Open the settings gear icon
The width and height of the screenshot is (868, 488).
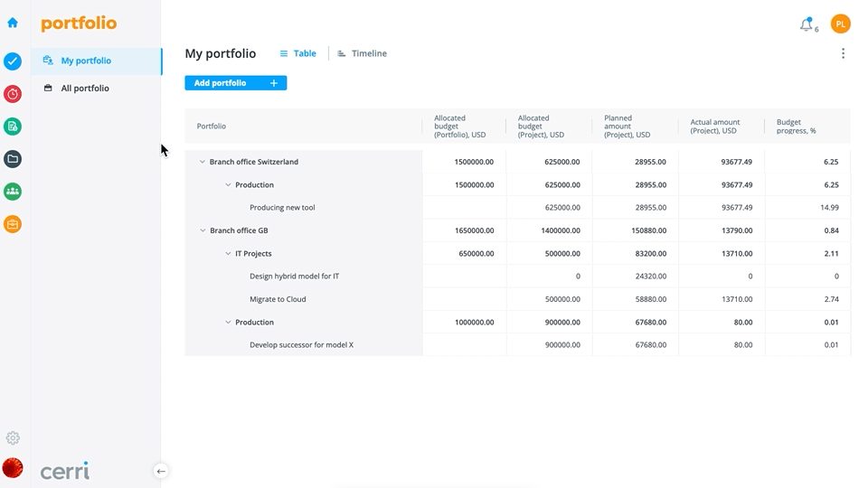point(13,438)
